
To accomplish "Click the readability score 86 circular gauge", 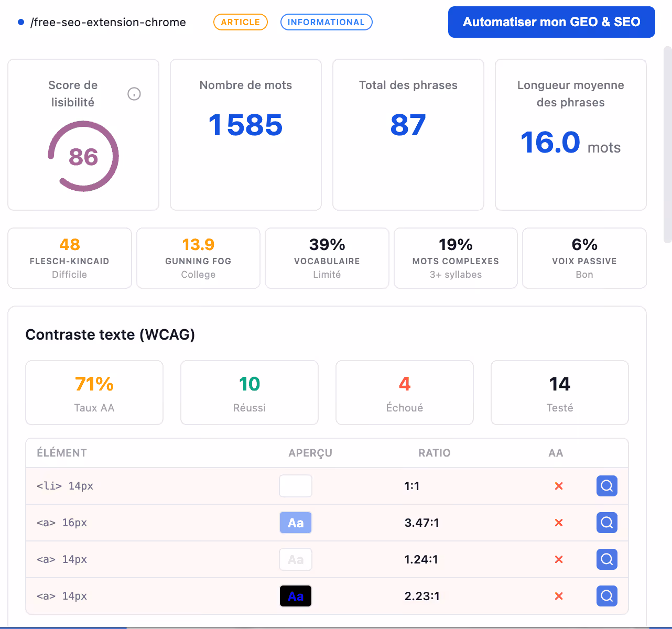I will (83, 156).
